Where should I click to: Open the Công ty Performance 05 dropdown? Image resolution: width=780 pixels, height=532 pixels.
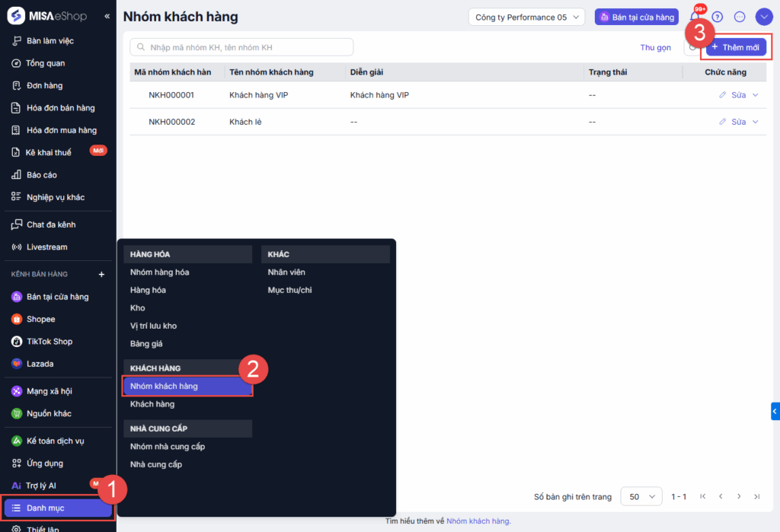pyautogui.click(x=527, y=17)
